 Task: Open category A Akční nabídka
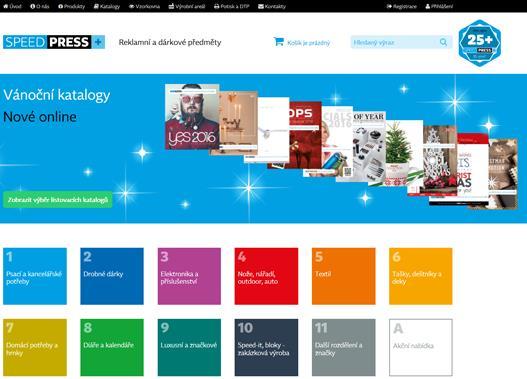(421, 347)
